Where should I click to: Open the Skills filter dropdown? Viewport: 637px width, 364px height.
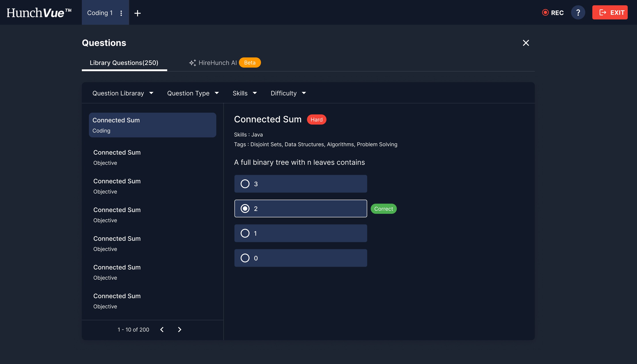click(x=245, y=93)
